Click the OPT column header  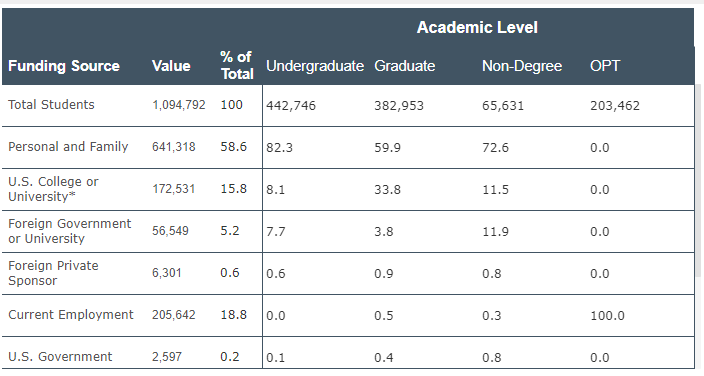(x=605, y=66)
